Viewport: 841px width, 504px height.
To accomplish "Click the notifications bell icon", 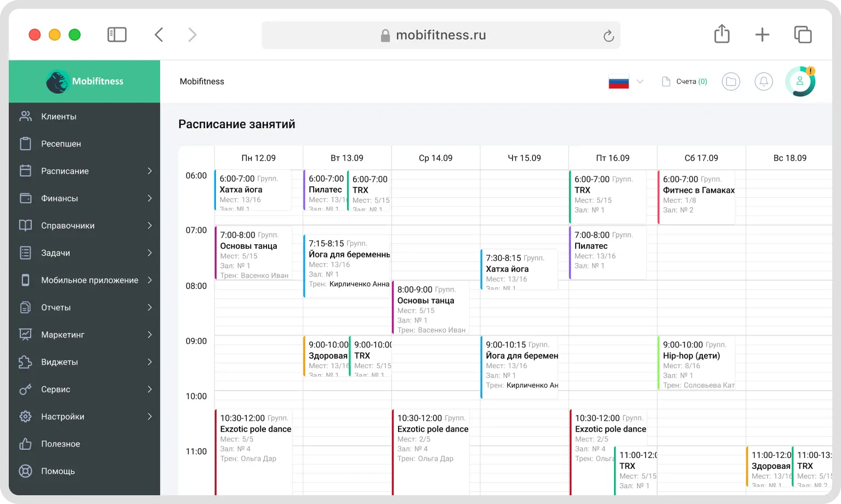I will coord(764,82).
